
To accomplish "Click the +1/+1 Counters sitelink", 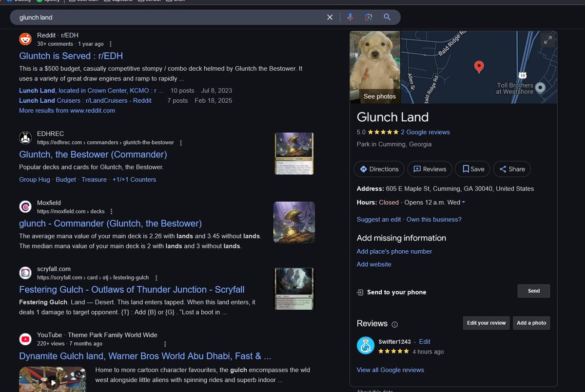I will [x=135, y=179].
